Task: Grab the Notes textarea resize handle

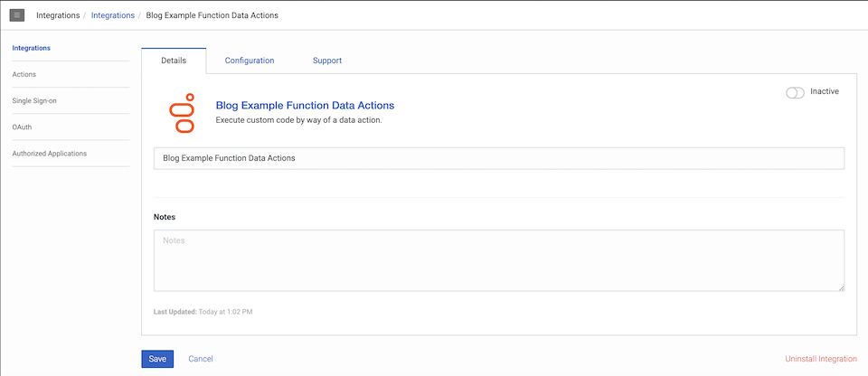Action: coord(841,287)
